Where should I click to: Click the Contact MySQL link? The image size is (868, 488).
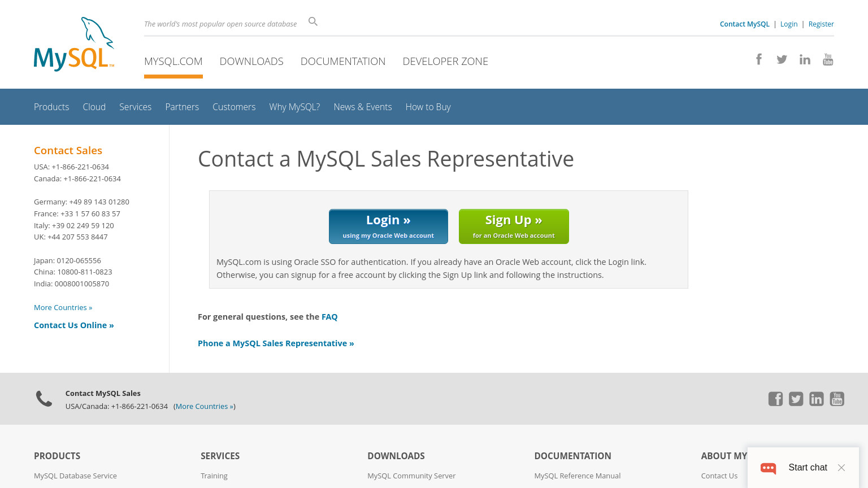point(744,24)
